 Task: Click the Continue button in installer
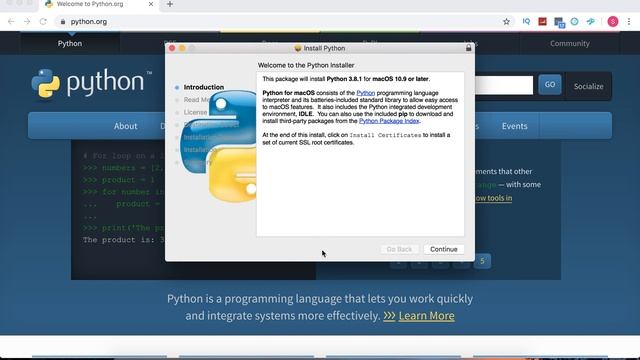(x=444, y=249)
